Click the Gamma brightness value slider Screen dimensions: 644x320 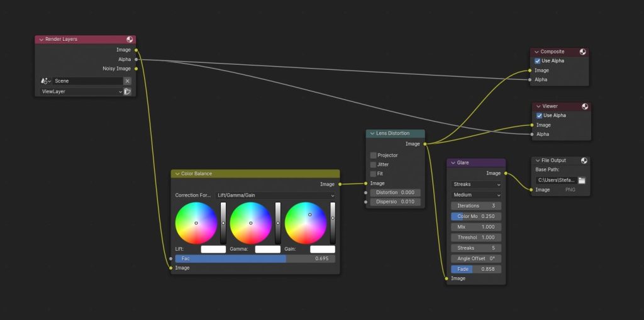click(x=277, y=223)
